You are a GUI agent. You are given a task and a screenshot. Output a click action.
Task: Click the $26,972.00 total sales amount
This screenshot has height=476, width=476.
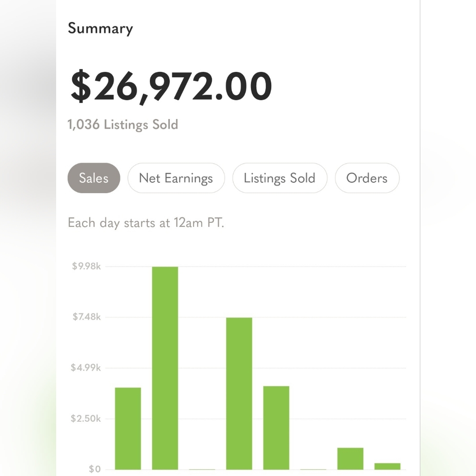pos(171,87)
